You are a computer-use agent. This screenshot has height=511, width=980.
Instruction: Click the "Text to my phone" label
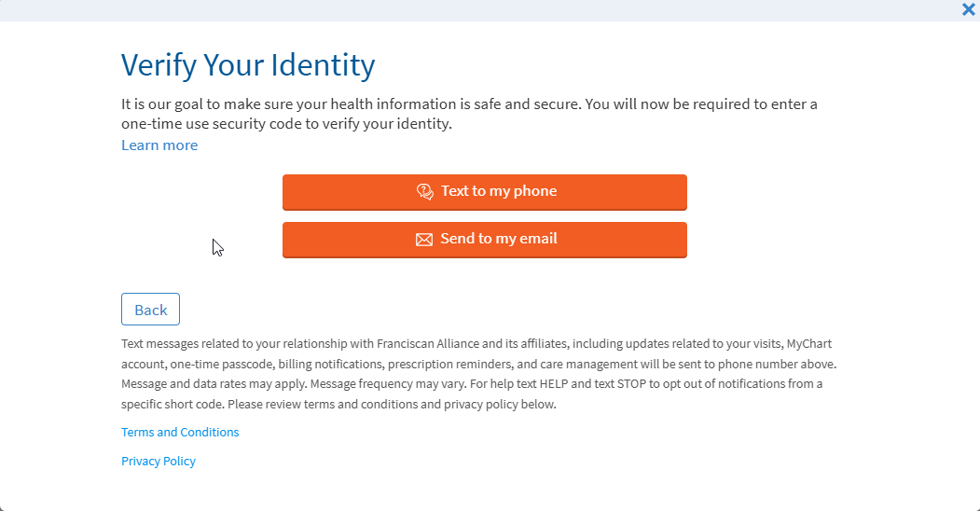(499, 191)
